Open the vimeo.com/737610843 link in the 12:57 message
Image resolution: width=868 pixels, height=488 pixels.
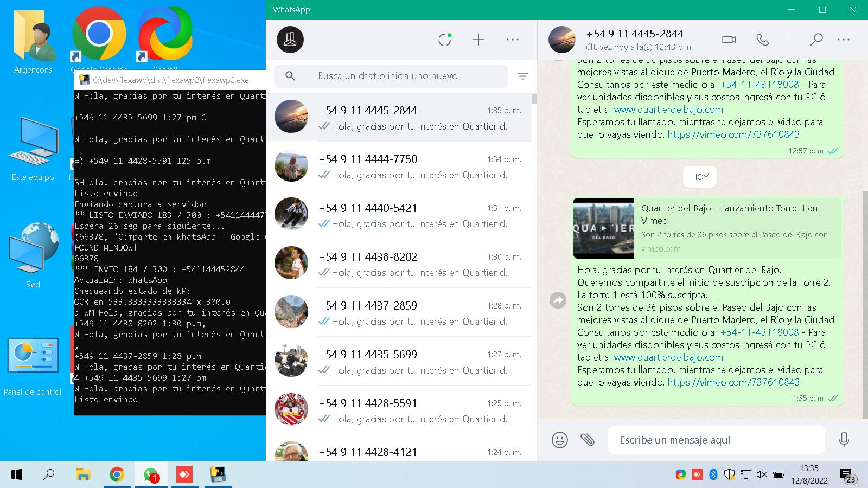(733, 134)
